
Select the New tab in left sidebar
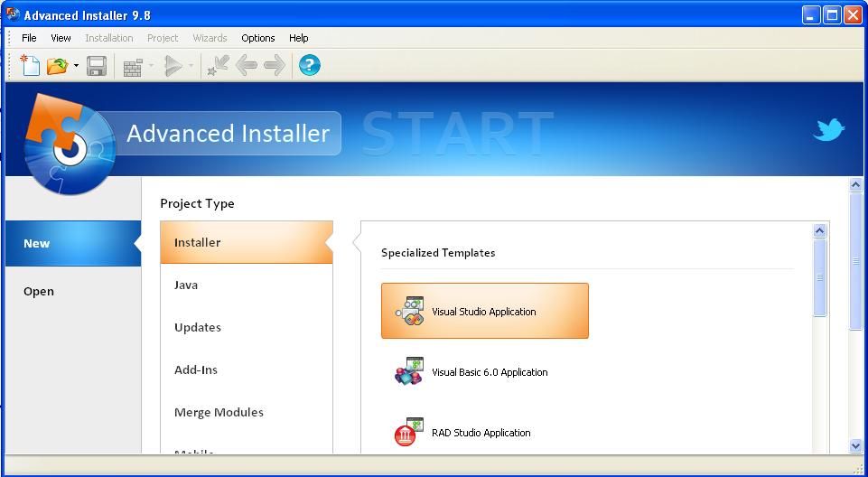73,244
